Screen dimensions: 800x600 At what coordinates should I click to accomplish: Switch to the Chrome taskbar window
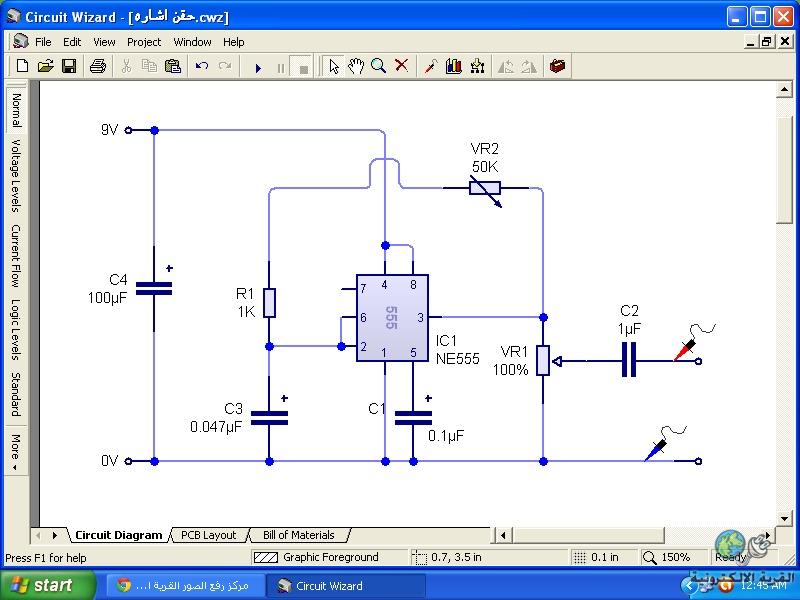pos(185,585)
